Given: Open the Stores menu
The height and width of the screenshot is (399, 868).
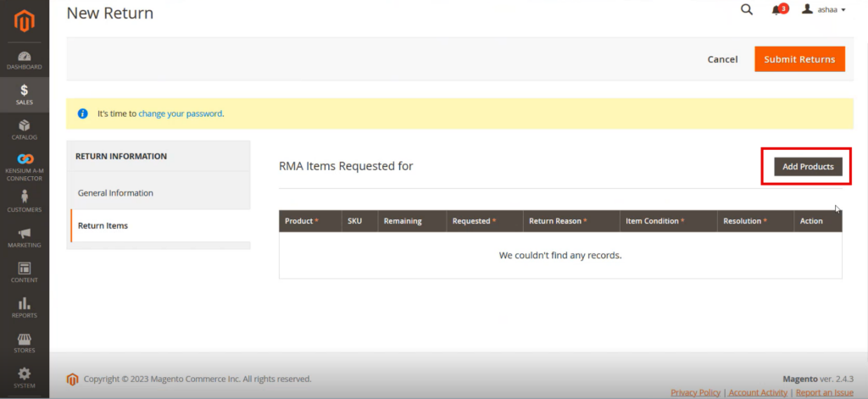Looking at the screenshot, I should click(25, 343).
